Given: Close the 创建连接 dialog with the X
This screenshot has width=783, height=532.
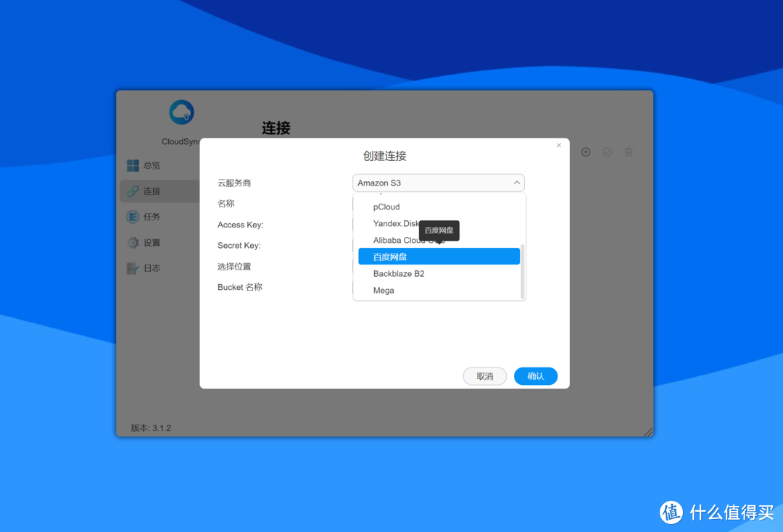Looking at the screenshot, I should [559, 145].
